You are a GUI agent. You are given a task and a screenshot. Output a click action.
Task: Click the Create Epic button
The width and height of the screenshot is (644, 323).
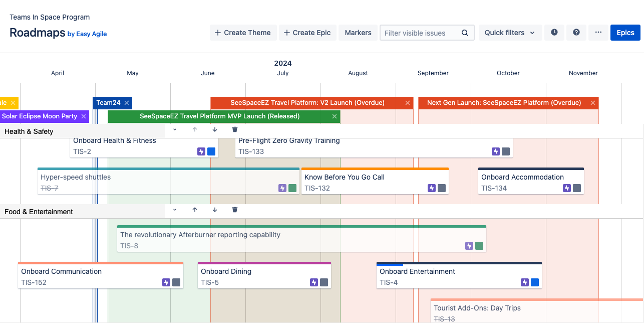click(x=307, y=33)
